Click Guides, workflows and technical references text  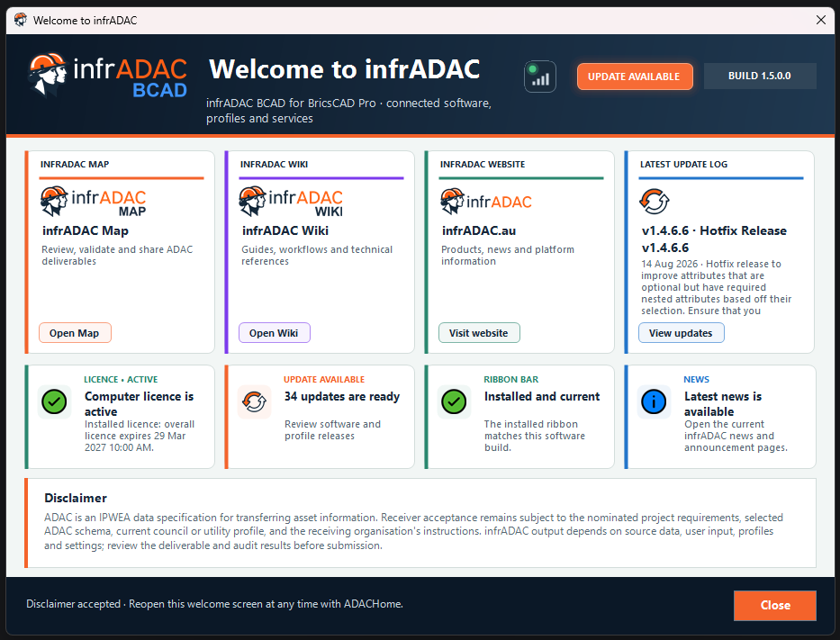(x=317, y=255)
